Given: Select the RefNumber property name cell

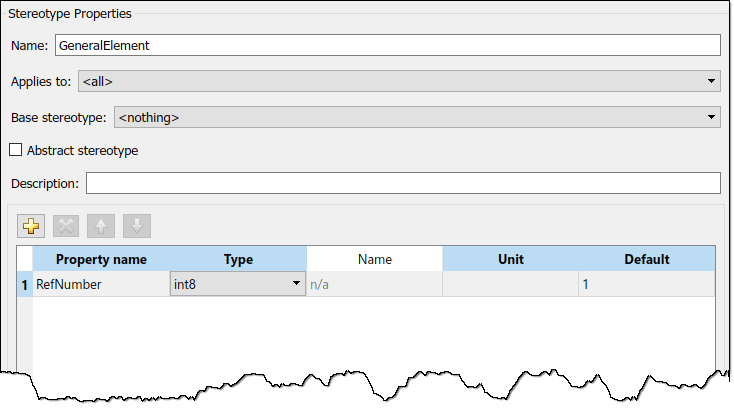Looking at the screenshot, I should pos(101,284).
